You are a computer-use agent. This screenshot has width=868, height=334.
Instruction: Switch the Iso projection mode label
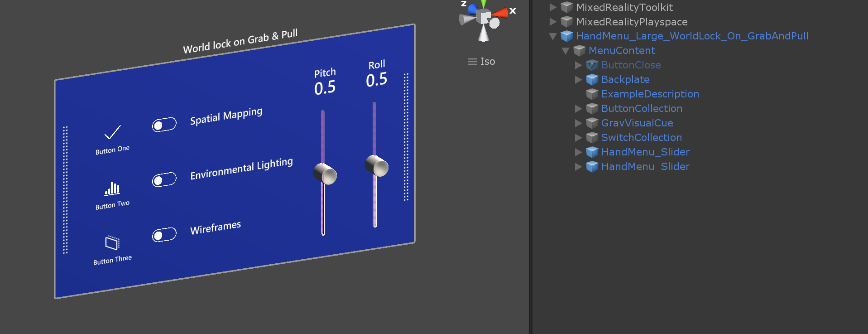click(488, 61)
